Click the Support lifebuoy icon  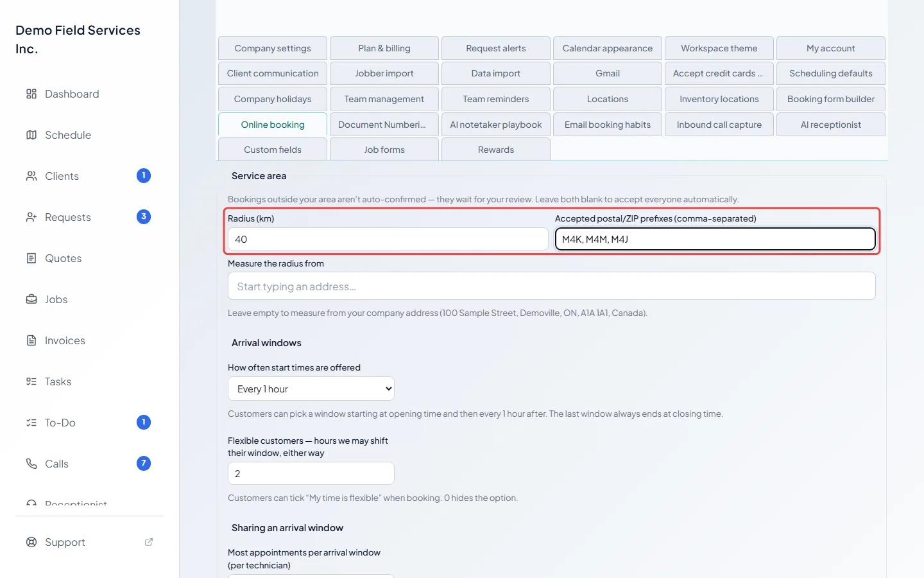(31, 542)
